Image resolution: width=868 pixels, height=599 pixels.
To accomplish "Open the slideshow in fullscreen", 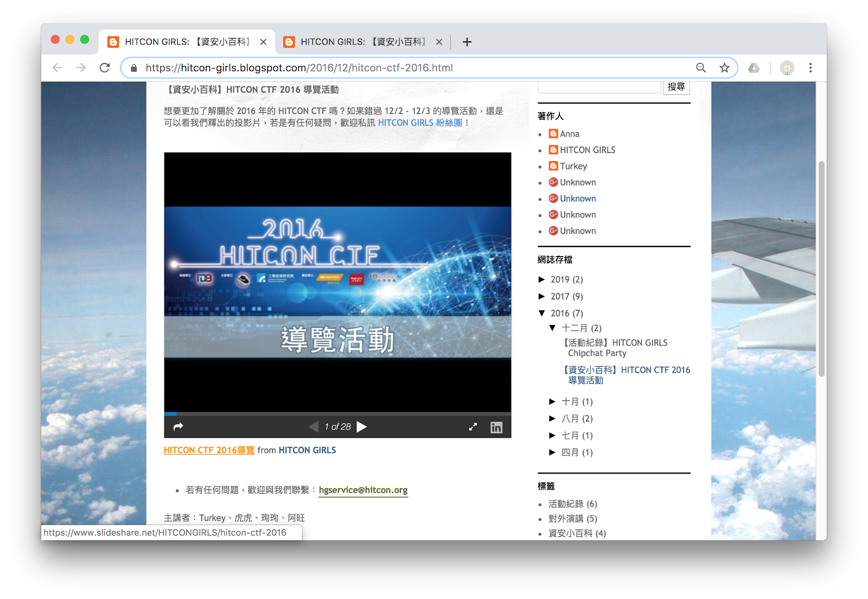I will click(473, 427).
